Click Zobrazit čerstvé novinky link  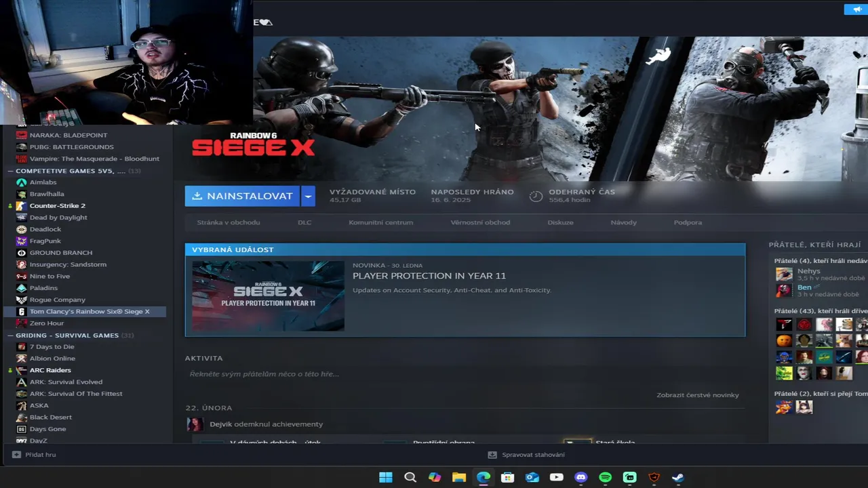pos(698,395)
